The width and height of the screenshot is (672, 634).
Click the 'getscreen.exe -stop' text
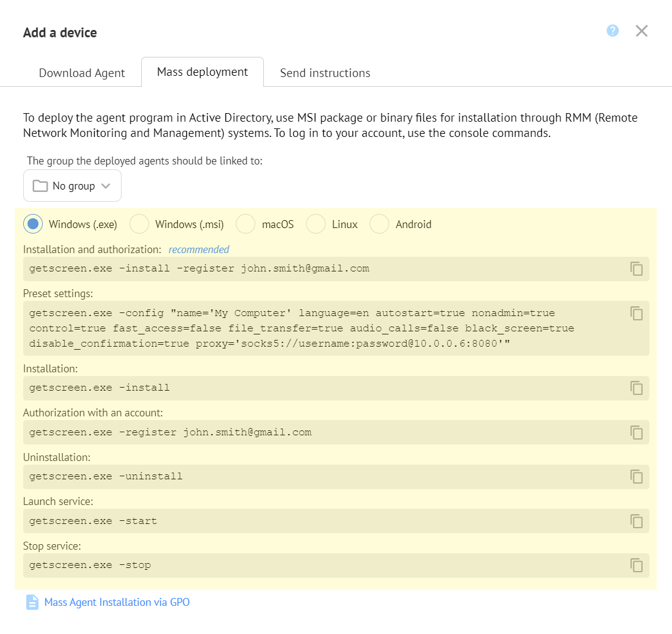click(90, 566)
